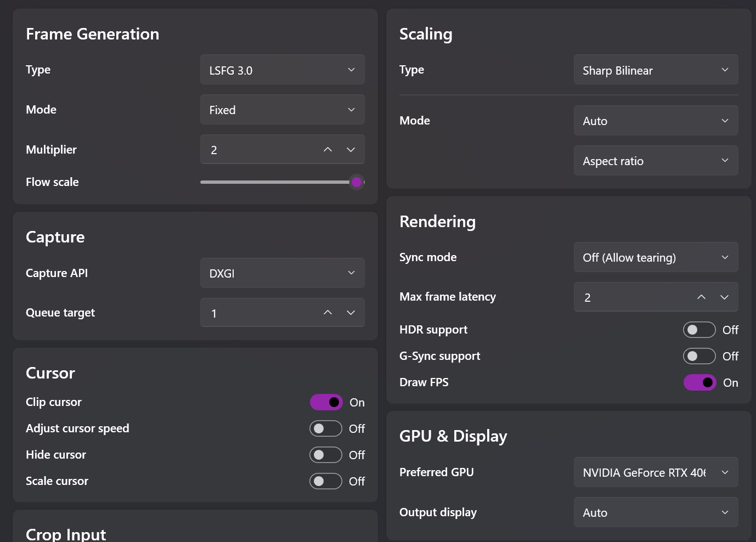Click the Sync mode label
Image resolution: width=756 pixels, height=542 pixels.
pos(428,257)
